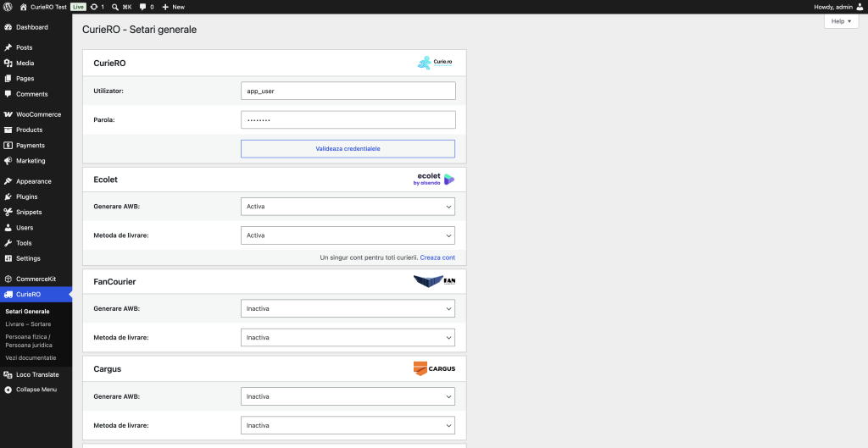Click the Products box icon
This screenshot has height=448, width=868.
8,130
